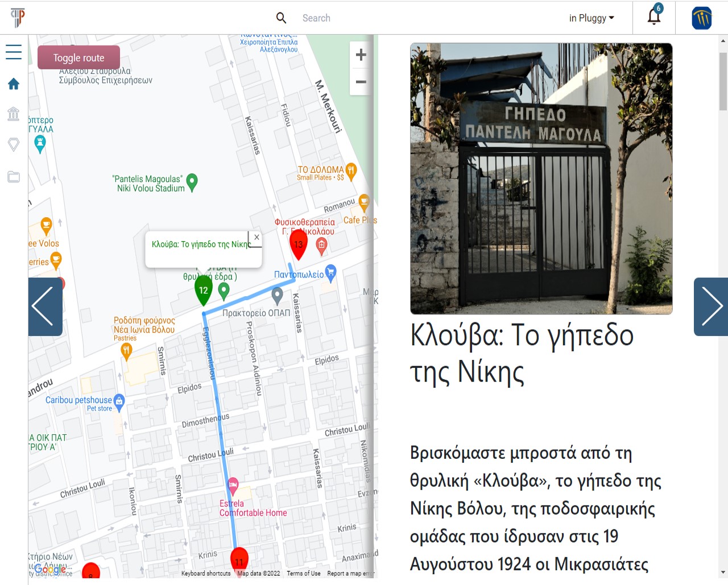This screenshot has width=728, height=585.
Task: Zoom in on the map
Action: (x=361, y=55)
